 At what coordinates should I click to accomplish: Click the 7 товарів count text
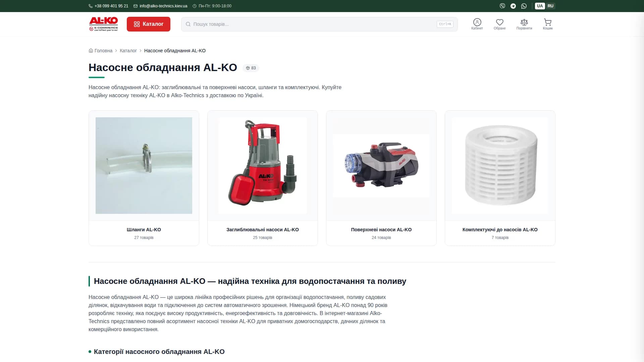click(x=500, y=238)
